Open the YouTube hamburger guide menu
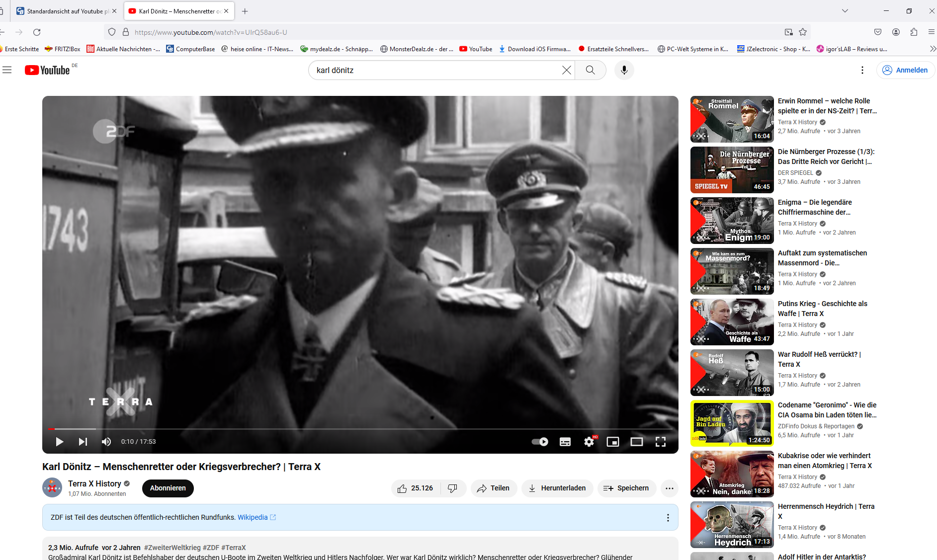 click(7, 70)
